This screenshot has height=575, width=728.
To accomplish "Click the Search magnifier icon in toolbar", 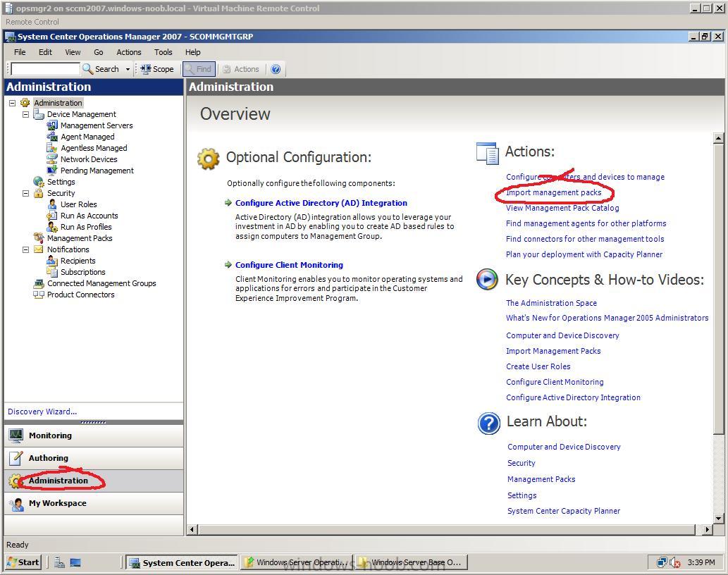I will click(87, 69).
